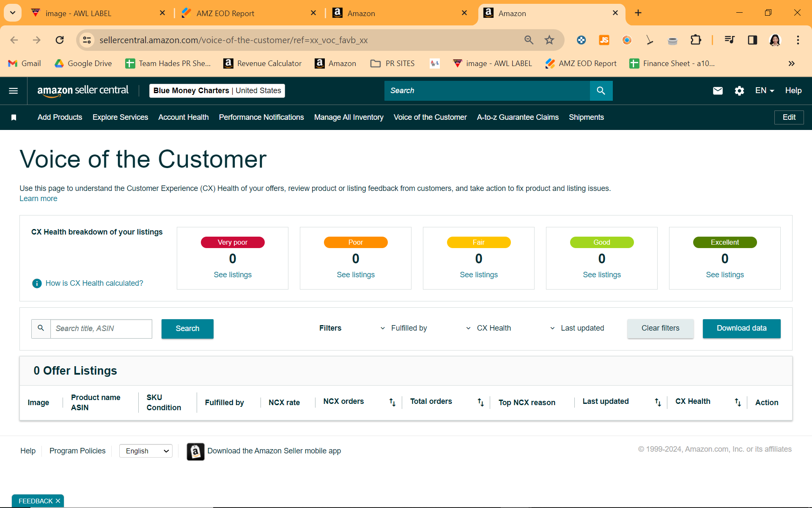The height and width of the screenshot is (508, 812).
Task: Open Add Products in the navigation bar
Action: click(x=60, y=117)
